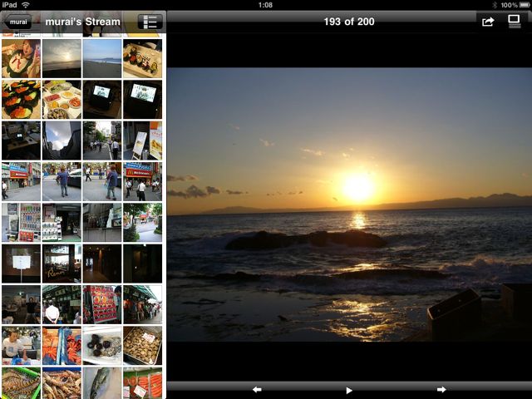Open the white illuminated sign thumbnail
The width and height of the screenshot is (532, 399).
(21, 264)
